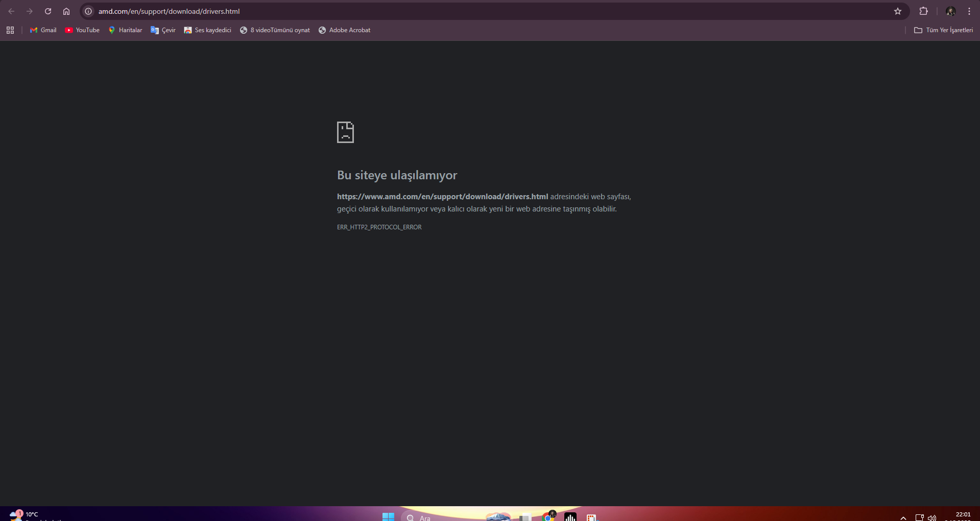
Task: Open Chrome from the taskbar
Action: pos(548,516)
